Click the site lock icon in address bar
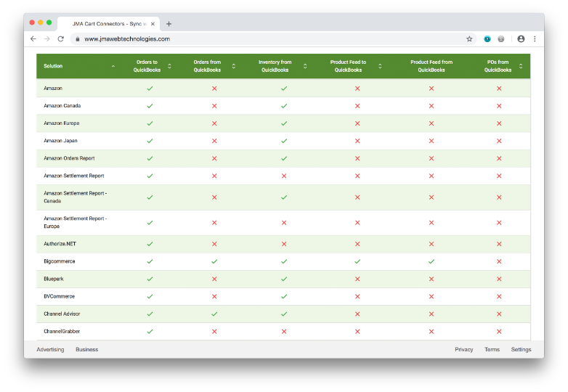568x392 pixels. [78, 38]
